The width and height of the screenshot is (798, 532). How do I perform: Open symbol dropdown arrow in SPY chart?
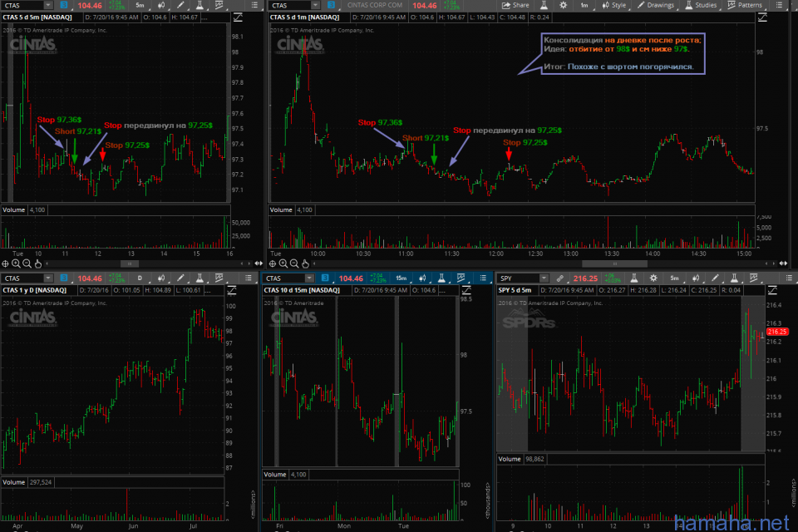point(544,278)
